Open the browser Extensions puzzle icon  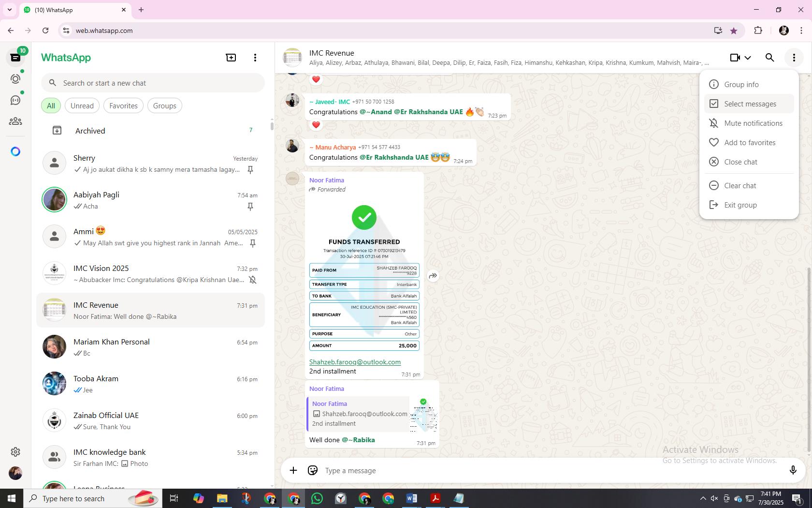[x=758, y=30]
